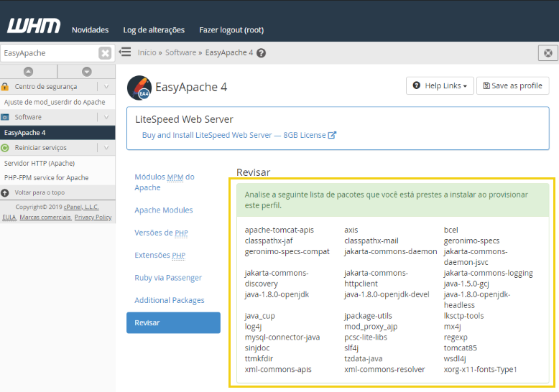Switch to Ruby via Passenger tab
The width and height of the screenshot is (559, 392).
point(168,278)
